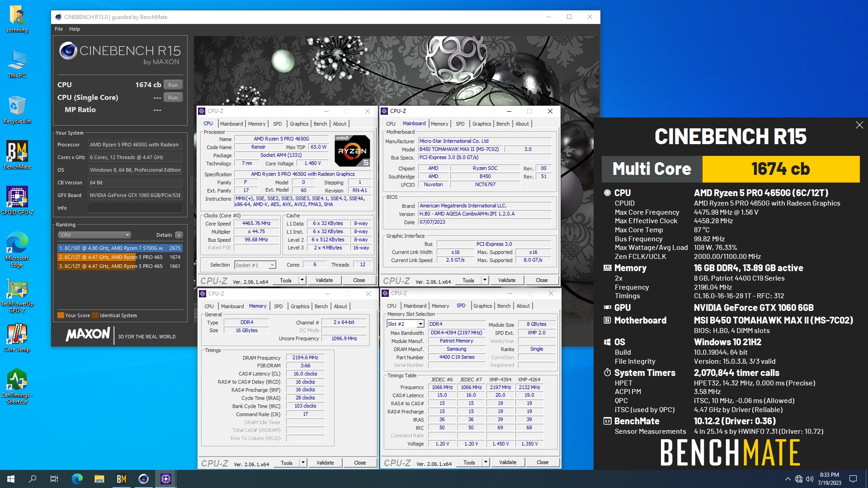Image resolution: width=868 pixels, height=488 pixels.
Task: Expand Tools dropdown arrow in SPD window
Action: (486, 462)
